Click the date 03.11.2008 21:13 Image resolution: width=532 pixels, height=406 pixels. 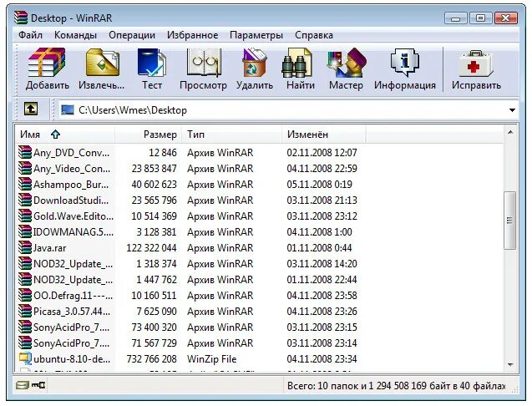pyautogui.click(x=322, y=200)
